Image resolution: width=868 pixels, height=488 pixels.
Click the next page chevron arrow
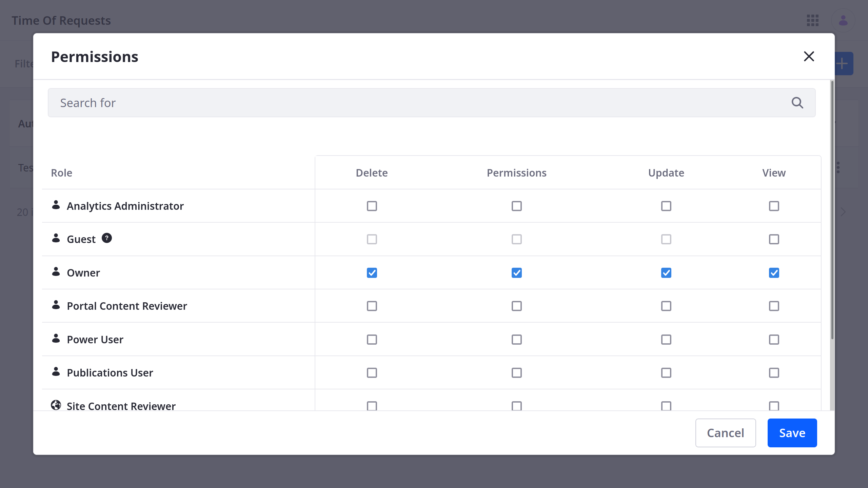[x=843, y=212]
